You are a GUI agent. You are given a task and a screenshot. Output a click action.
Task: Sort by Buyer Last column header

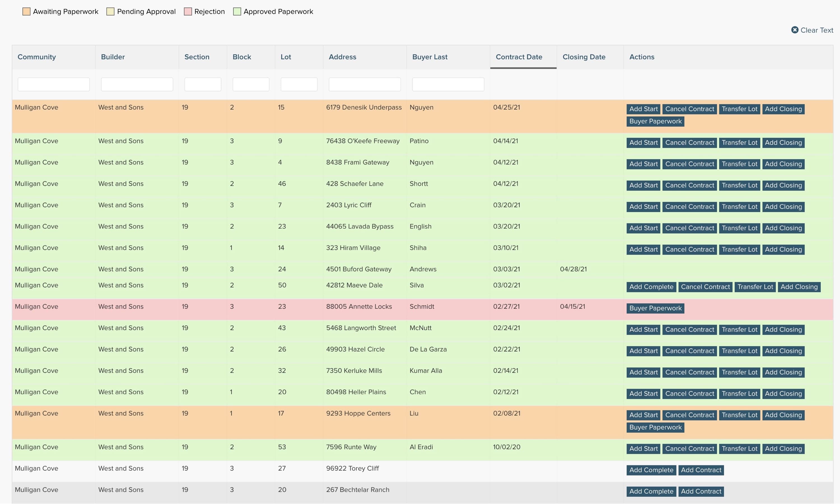(430, 57)
